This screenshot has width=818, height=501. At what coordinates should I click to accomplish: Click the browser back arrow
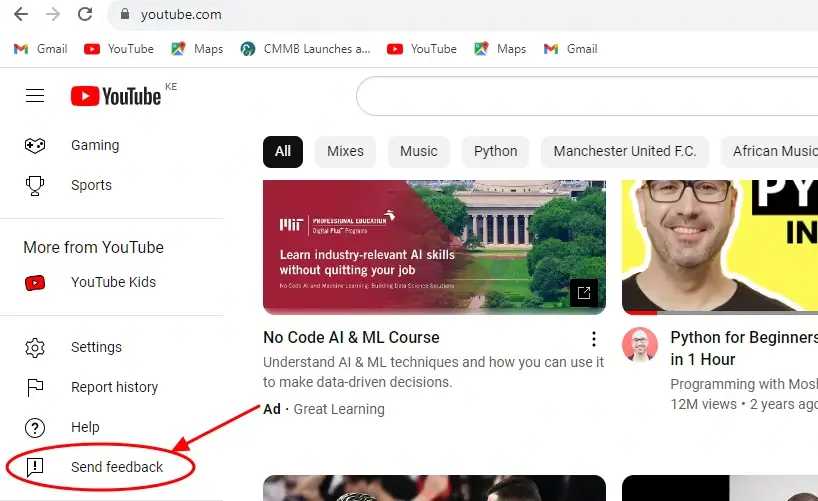[x=21, y=14]
